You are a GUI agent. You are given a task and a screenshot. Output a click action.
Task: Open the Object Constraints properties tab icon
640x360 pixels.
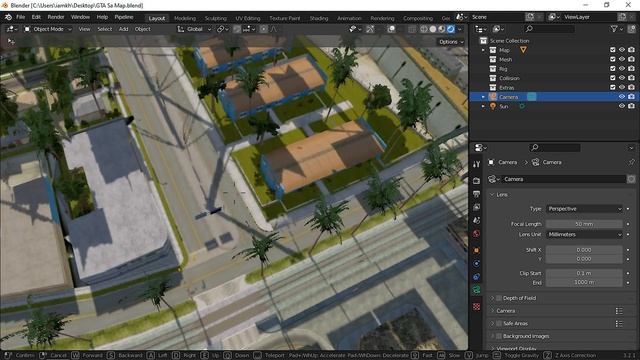(x=476, y=277)
